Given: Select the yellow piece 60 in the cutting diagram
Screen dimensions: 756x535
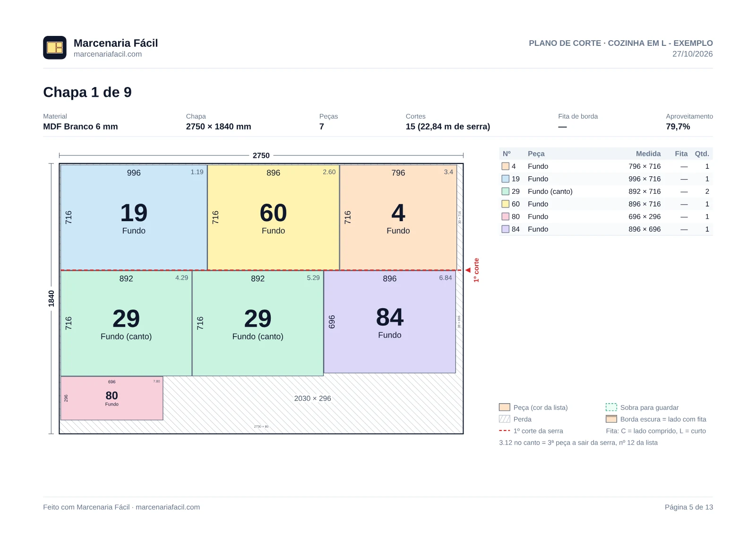Looking at the screenshot, I should [x=274, y=217].
